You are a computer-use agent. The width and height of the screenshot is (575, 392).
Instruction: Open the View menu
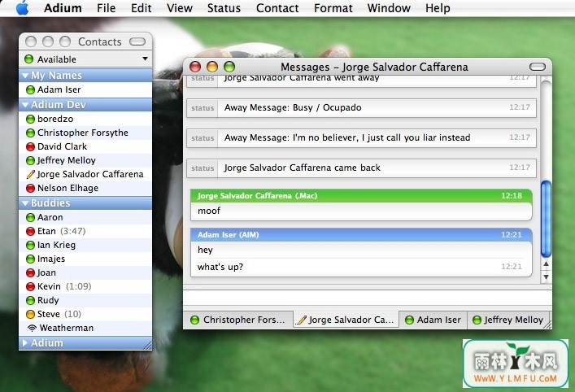179,8
